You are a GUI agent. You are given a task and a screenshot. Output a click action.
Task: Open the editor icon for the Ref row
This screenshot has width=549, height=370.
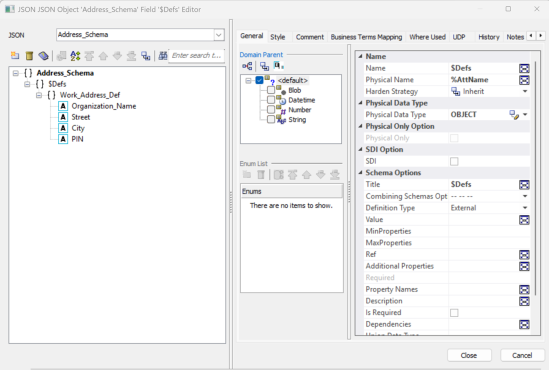524,254
